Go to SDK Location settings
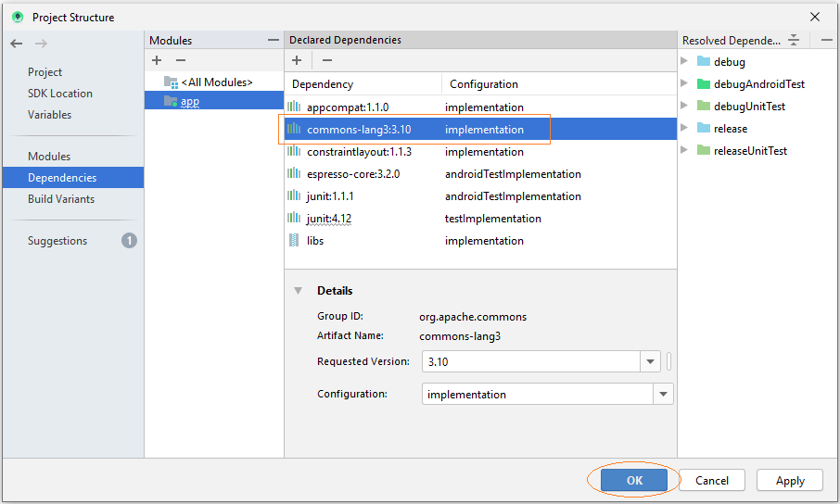This screenshot has width=840, height=504. [60, 94]
